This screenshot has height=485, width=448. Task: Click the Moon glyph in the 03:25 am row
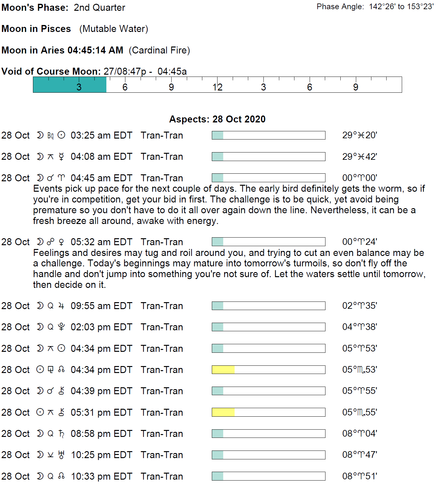pos(40,135)
